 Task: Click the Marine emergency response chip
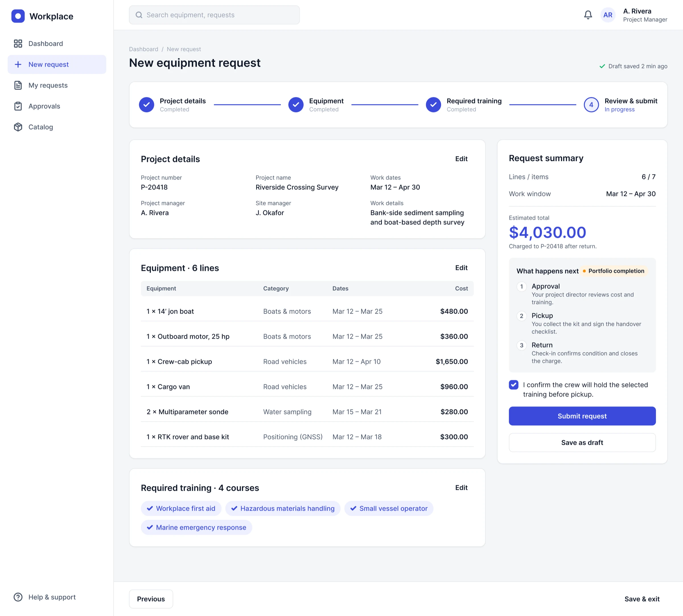pos(196,527)
